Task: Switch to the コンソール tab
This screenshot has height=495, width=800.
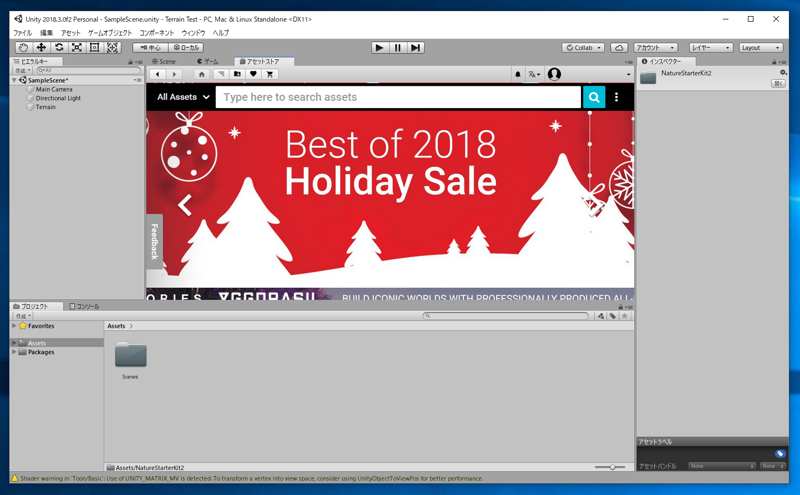Action: point(85,306)
